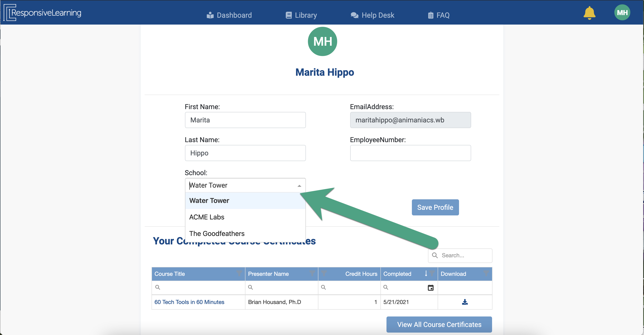Download the 60 Tech Tools certificate
The width and height of the screenshot is (644, 335).
[465, 302]
